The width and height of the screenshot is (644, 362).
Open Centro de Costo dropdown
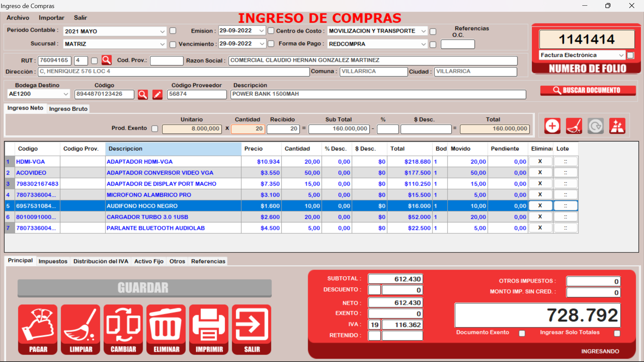click(423, 31)
